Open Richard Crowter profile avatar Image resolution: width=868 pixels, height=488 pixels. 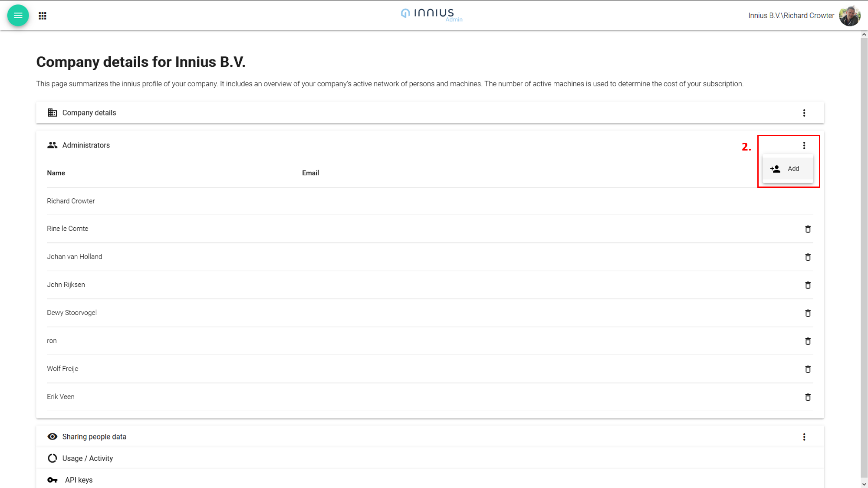(849, 16)
